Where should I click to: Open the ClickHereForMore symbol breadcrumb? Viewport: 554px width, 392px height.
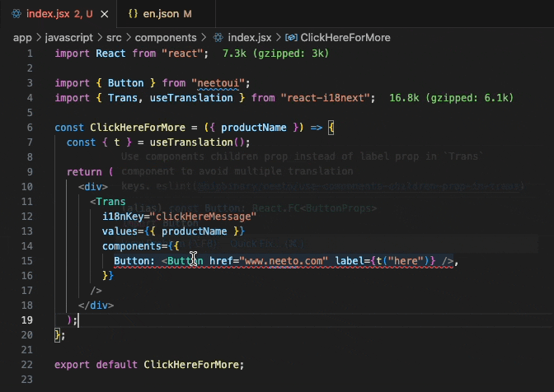345,37
